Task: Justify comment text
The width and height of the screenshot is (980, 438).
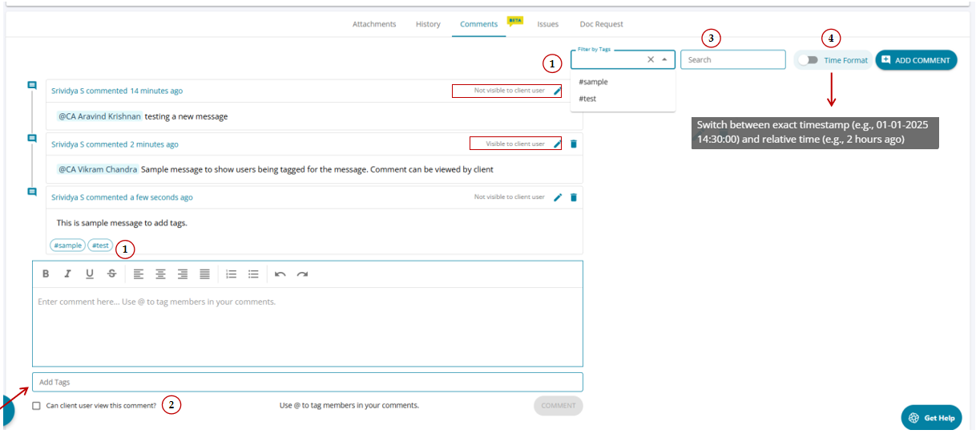Action: pyautogui.click(x=204, y=274)
